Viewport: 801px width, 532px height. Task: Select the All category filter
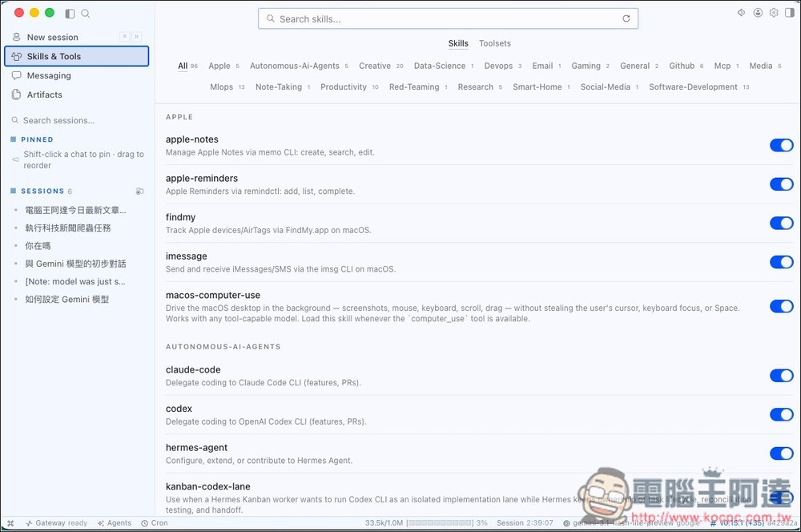187,66
